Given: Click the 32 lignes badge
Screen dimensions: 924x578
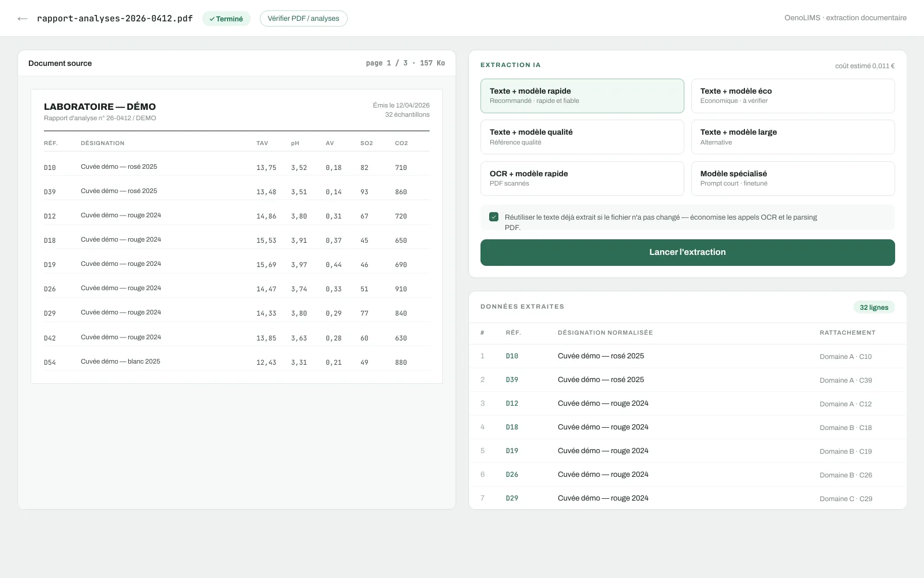Looking at the screenshot, I should pyautogui.click(x=874, y=307).
